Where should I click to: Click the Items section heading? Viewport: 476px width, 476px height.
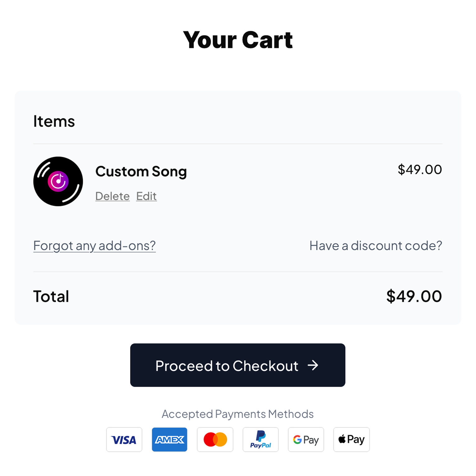pos(54,121)
